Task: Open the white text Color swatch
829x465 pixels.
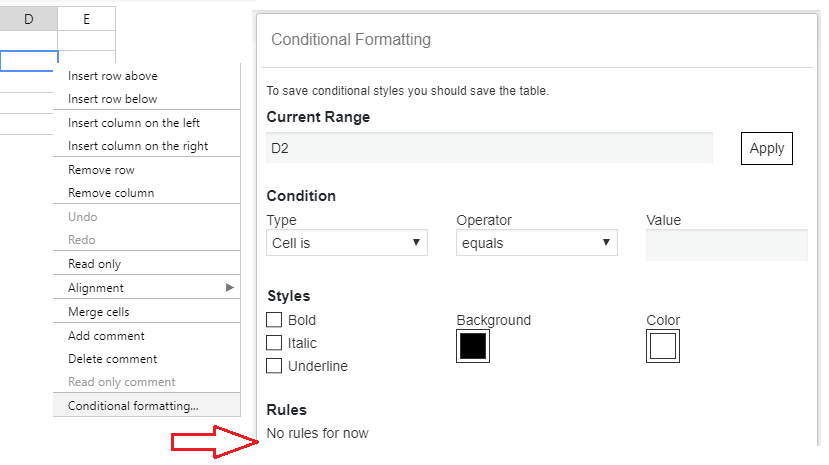Action: pos(662,346)
